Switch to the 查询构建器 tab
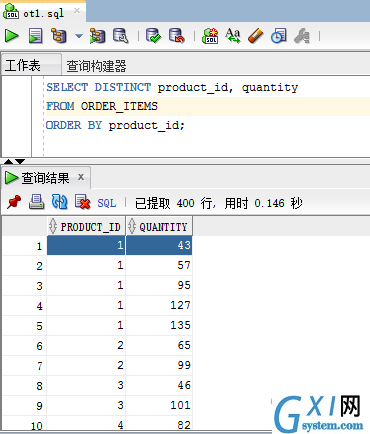Viewport: 370px width, 434px height. (x=96, y=66)
